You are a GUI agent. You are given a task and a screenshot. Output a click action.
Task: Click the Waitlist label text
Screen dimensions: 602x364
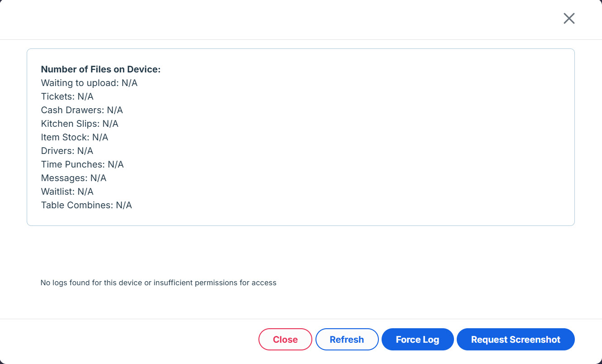pos(57,192)
